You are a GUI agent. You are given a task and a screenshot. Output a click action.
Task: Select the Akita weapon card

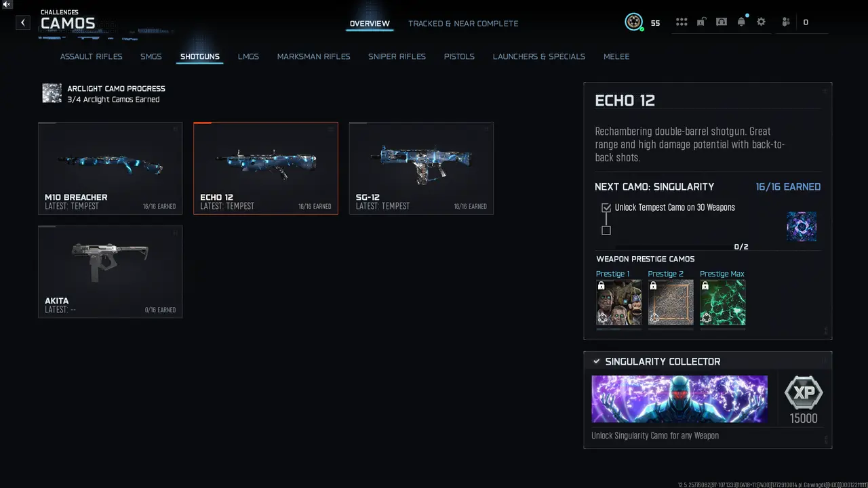point(111,272)
